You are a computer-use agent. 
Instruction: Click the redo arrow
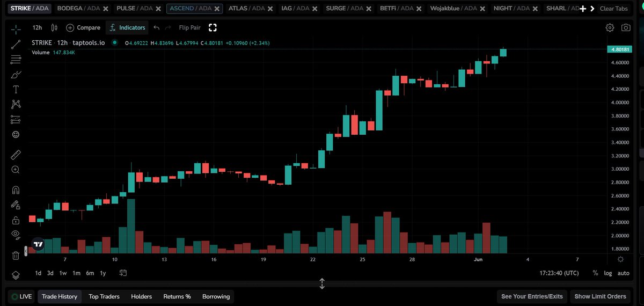coord(168,27)
